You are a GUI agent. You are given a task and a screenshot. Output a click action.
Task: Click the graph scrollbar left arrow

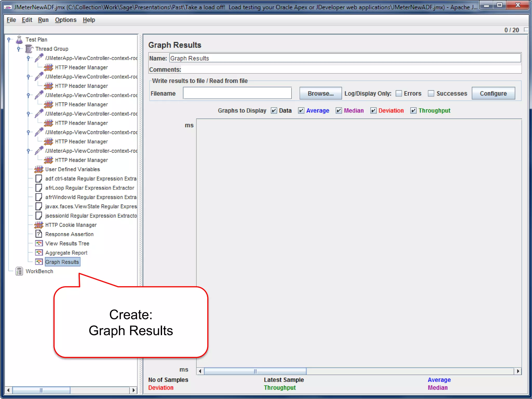(x=200, y=371)
